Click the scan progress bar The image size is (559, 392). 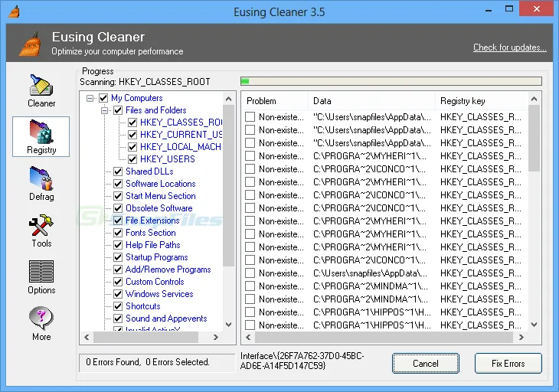coord(391,81)
